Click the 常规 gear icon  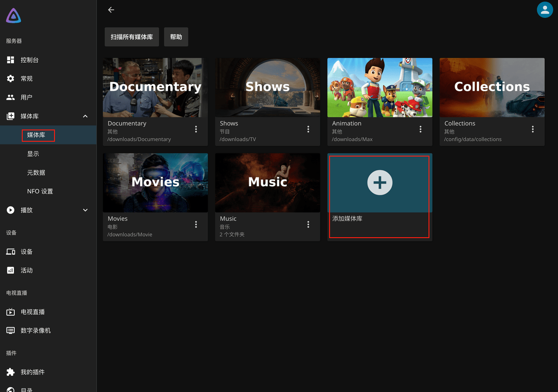pyautogui.click(x=10, y=78)
